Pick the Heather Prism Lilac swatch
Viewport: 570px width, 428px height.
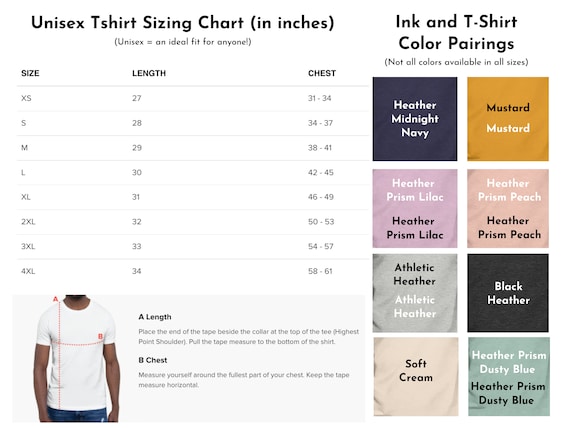(415, 208)
